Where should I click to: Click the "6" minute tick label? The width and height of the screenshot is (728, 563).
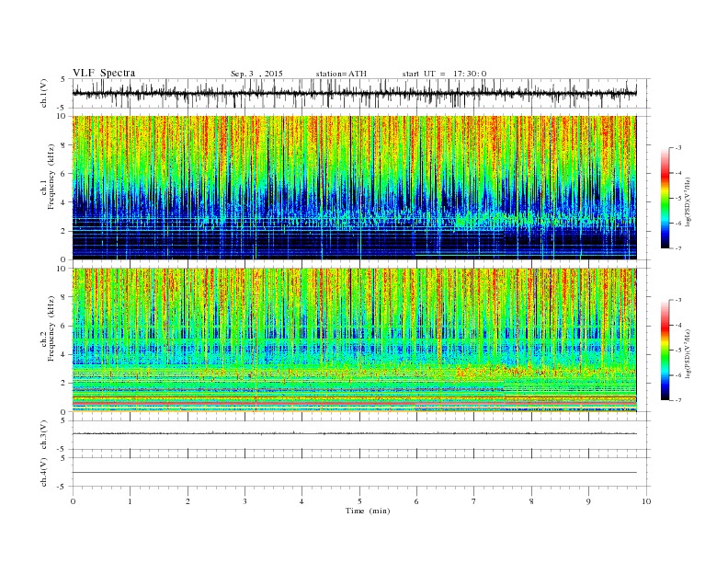[416, 501]
